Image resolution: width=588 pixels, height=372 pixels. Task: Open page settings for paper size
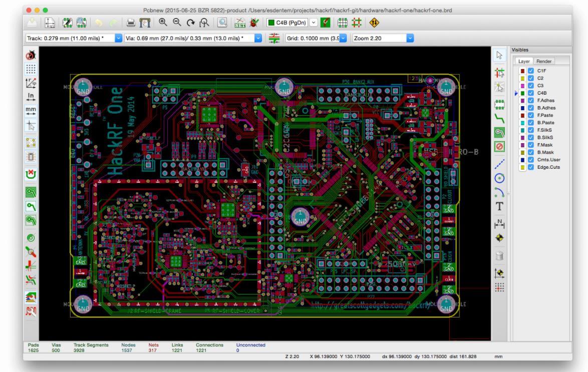tap(50, 23)
